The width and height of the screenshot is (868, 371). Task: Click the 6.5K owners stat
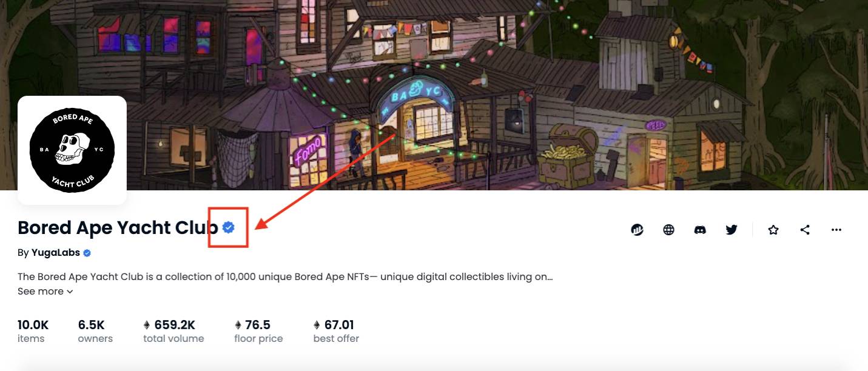click(x=95, y=331)
